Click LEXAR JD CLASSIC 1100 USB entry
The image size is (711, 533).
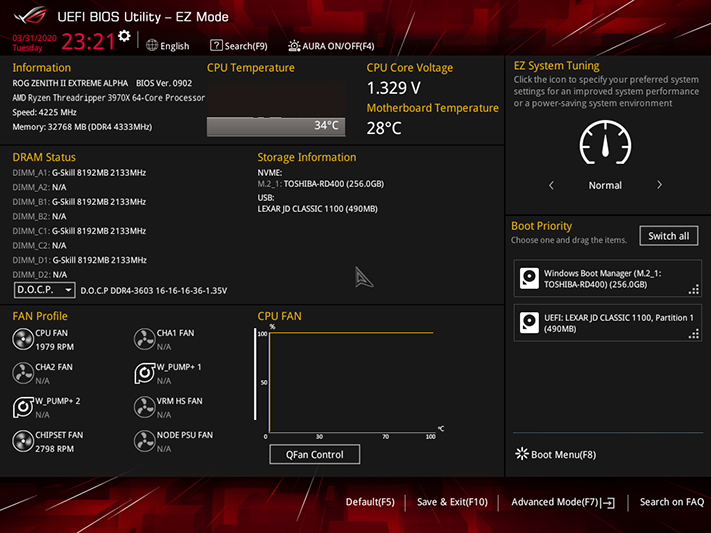pos(317,209)
